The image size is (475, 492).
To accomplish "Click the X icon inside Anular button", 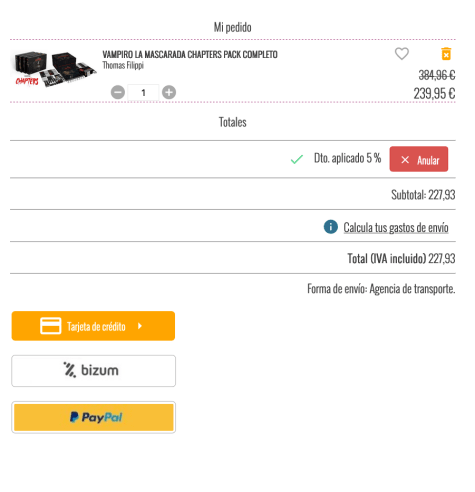I will coord(405,160).
